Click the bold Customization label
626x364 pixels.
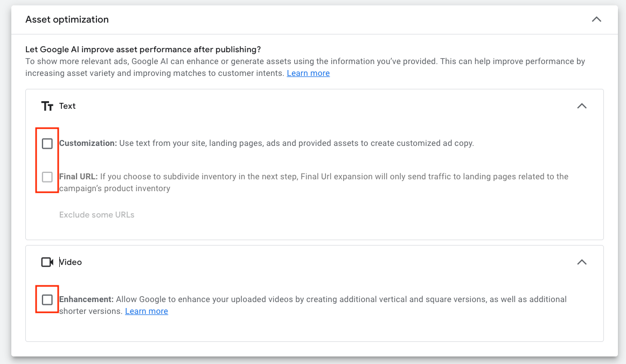point(88,144)
